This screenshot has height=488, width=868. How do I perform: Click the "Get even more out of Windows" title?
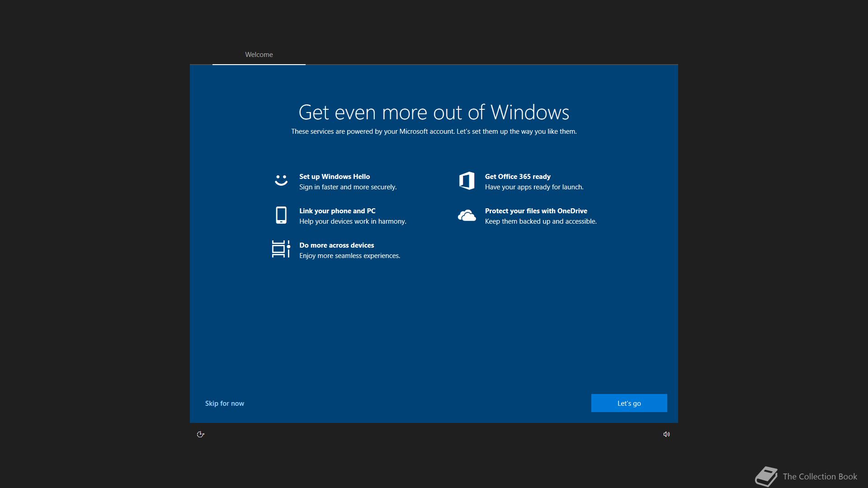[434, 112]
